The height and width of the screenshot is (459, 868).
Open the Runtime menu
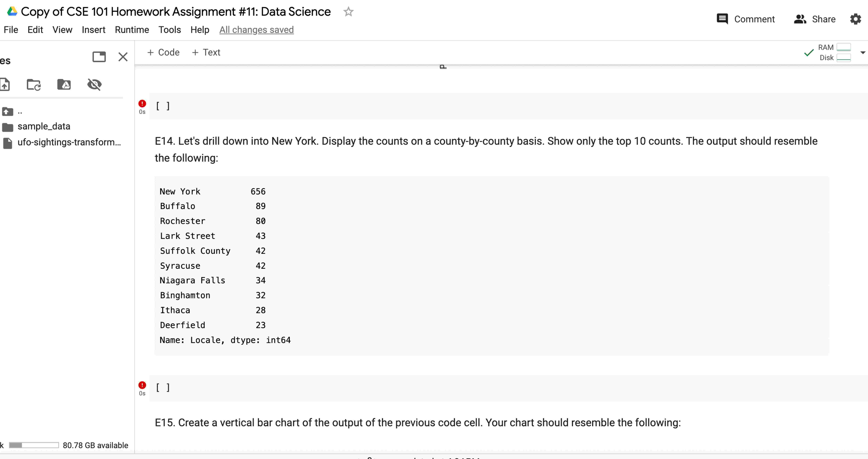(132, 30)
